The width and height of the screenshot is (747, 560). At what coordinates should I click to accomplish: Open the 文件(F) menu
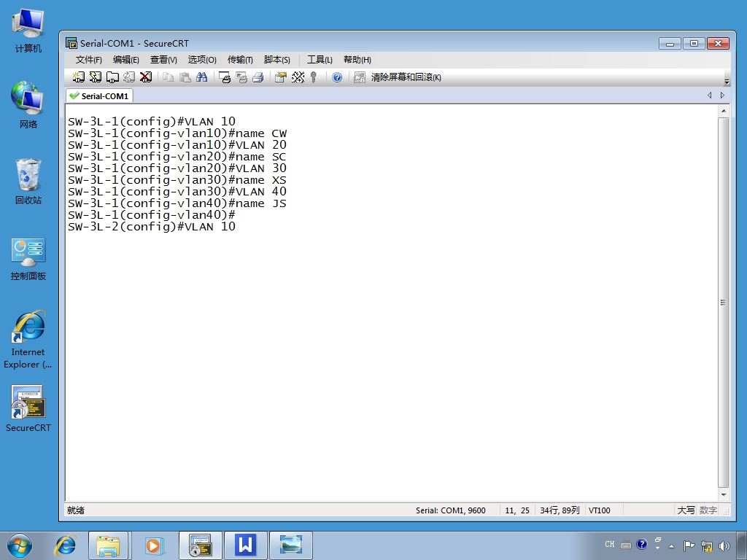click(88, 60)
